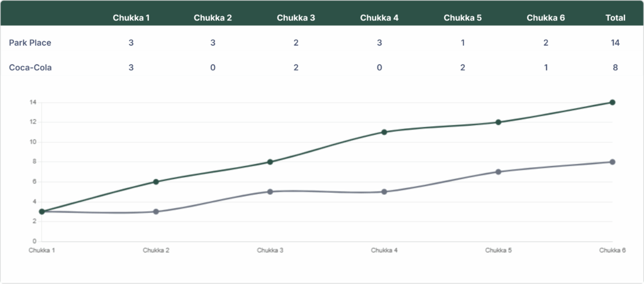Click the Chukka 4 x-axis label on chart
Image resolution: width=644 pixels, height=284 pixels.
(x=384, y=250)
